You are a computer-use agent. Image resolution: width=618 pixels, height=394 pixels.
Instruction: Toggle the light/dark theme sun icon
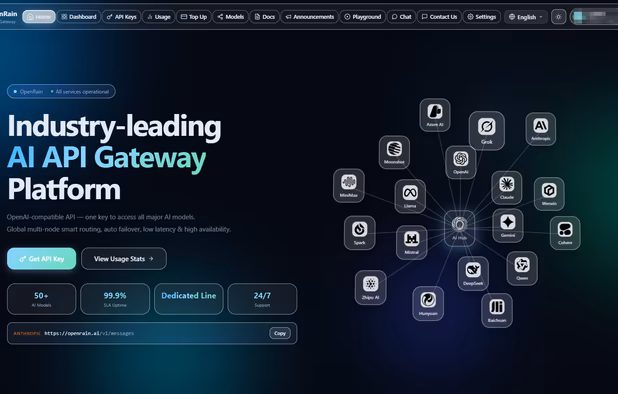[558, 17]
